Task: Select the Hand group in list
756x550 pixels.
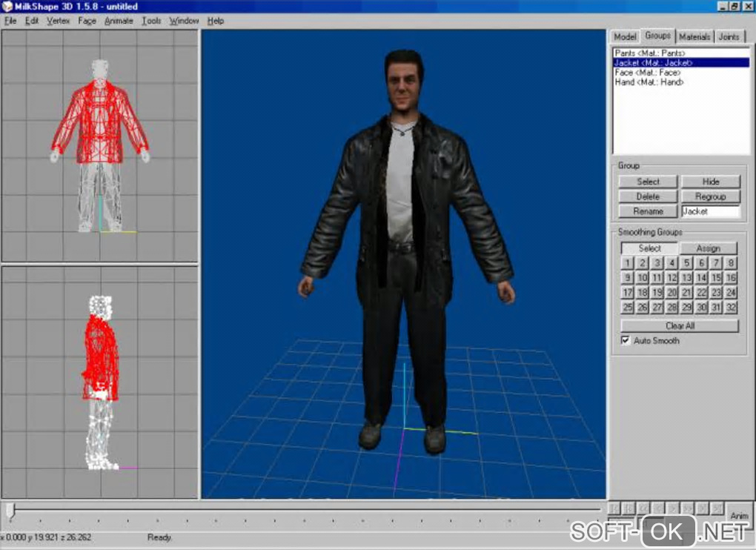Action: tap(681, 82)
